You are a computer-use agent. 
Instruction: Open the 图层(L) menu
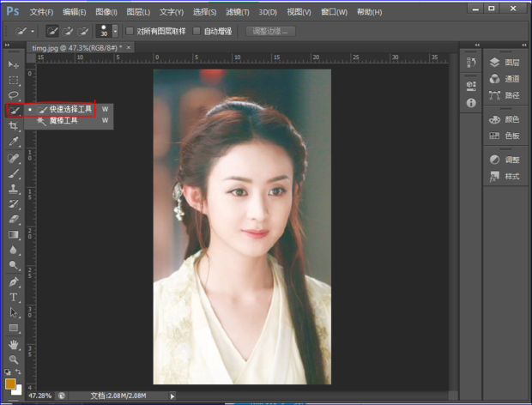tap(138, 12)
